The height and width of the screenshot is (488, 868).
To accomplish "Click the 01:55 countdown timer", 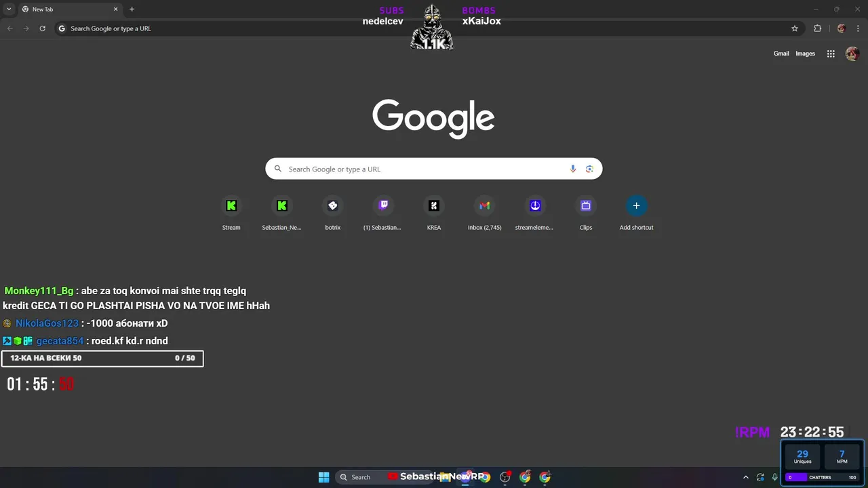I will click(x=40, y=384).
